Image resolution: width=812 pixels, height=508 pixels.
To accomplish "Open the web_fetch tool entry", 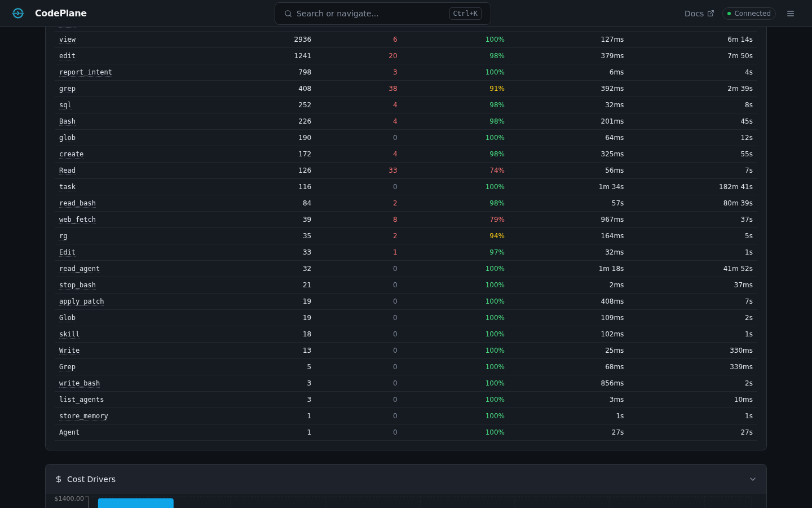I will click(77, 220).
